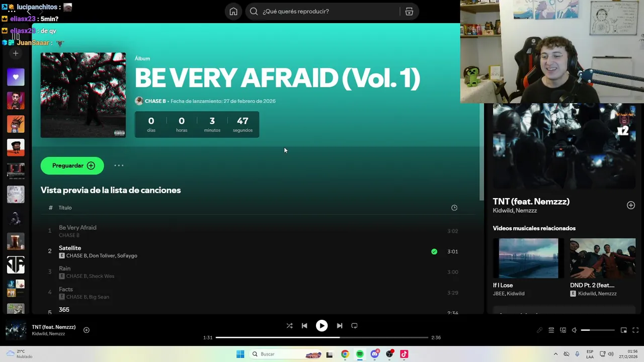644x362 pixels.
Task: Add TNT to library in right panel
Action: point(631,205)
